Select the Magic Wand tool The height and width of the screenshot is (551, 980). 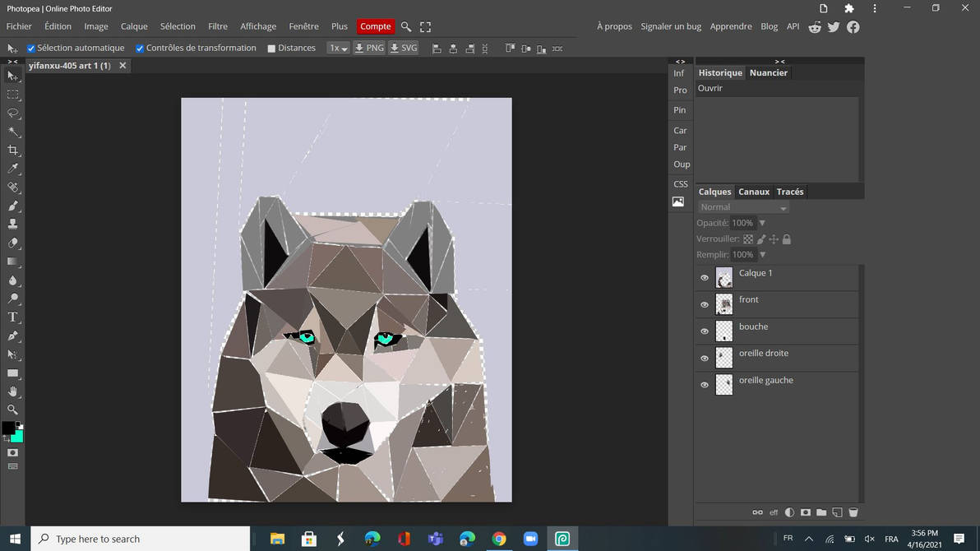[12, 131]
